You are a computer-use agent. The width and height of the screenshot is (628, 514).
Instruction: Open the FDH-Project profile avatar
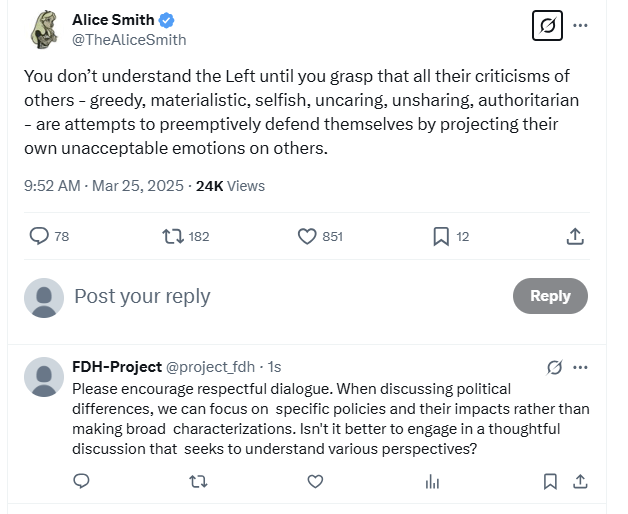(43, 377)
